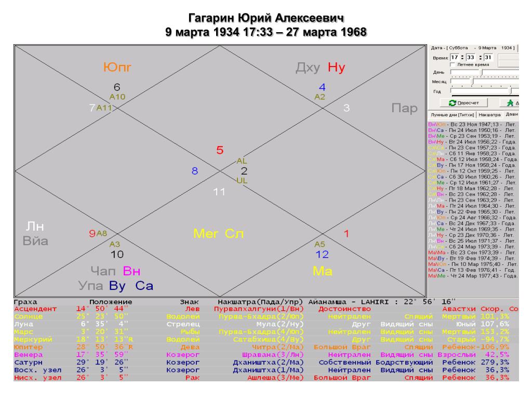Viewport: 532px width, 399px height.
Task: Select dasha row Ма\Са 13 Фев 1976
Action: (x=472, y=270)
